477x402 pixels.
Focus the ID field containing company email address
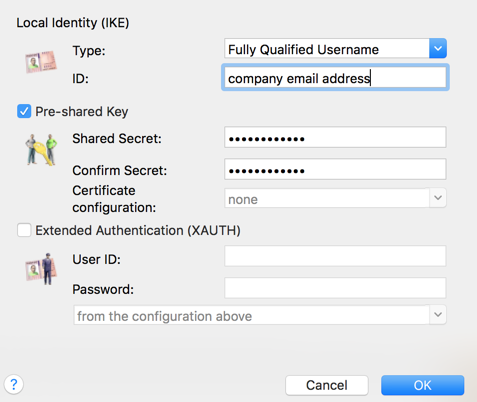(335, 78)
